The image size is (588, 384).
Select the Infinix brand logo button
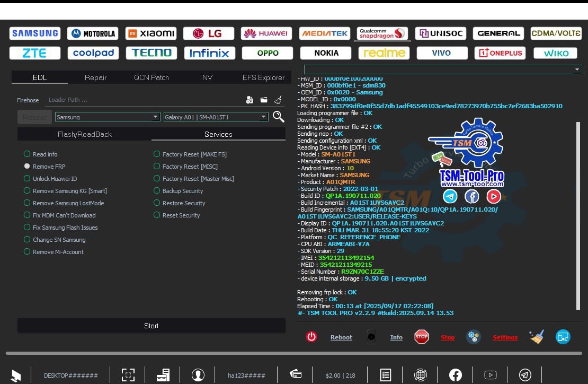210,53
